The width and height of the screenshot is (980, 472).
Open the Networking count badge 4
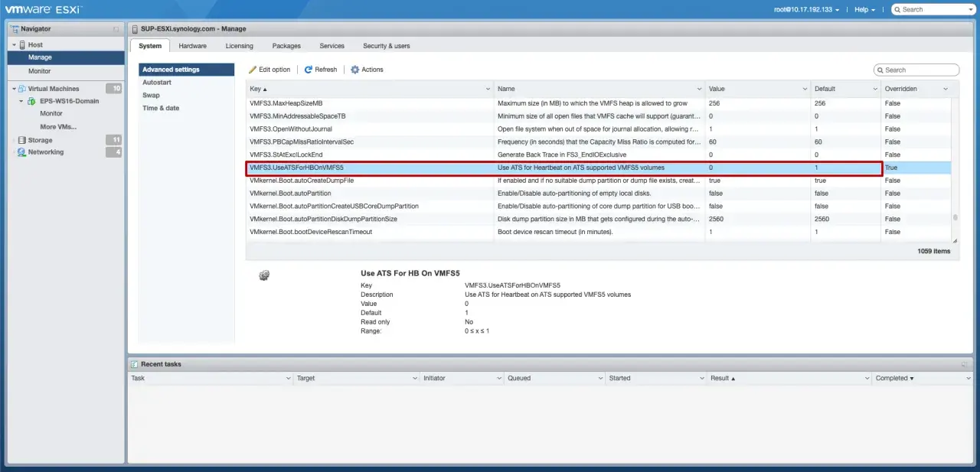click(113, 152)
